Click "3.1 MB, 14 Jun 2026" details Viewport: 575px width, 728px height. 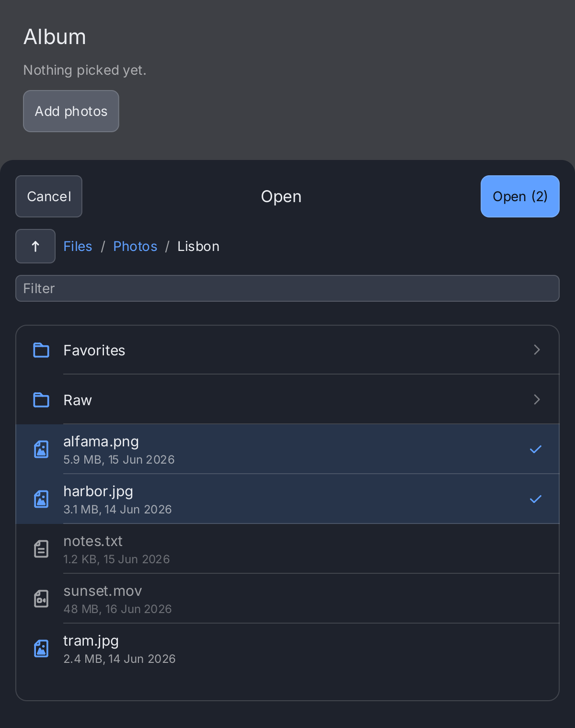(117, 510)
